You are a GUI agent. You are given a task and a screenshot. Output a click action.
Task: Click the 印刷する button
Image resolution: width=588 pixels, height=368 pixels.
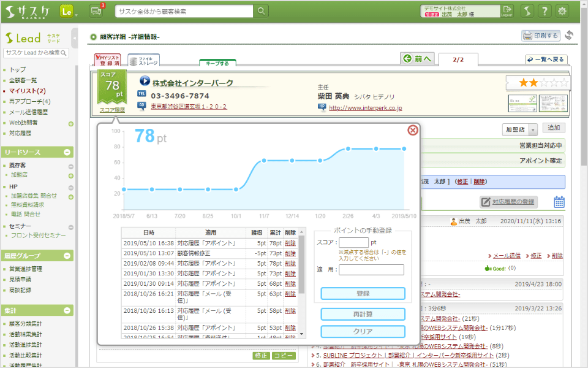(x=540, y=36)
